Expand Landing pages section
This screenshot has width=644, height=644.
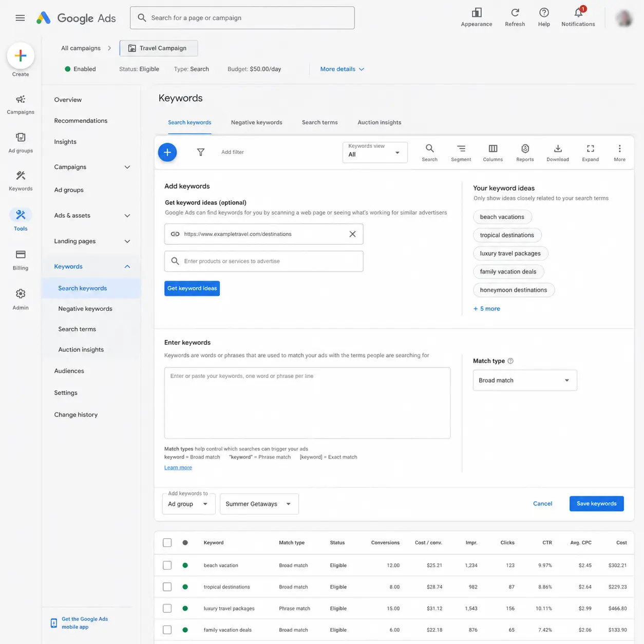click(127, 241)
